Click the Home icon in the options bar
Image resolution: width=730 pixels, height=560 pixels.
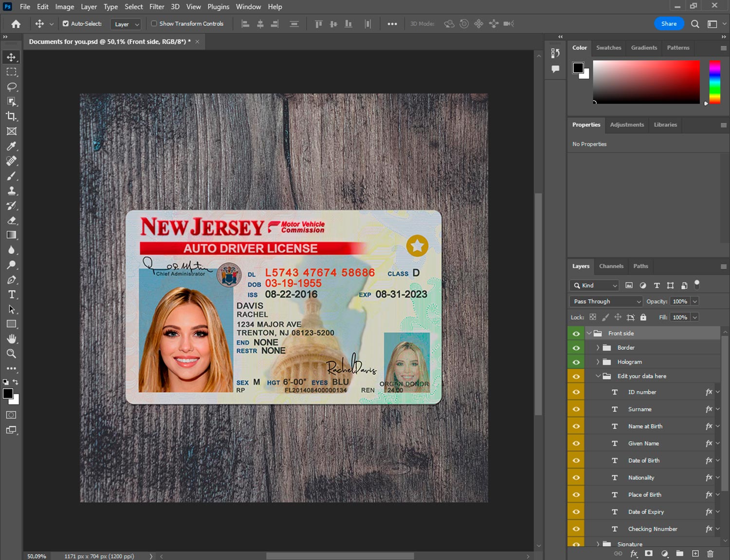pyautogui.click(x=16, y=24)
